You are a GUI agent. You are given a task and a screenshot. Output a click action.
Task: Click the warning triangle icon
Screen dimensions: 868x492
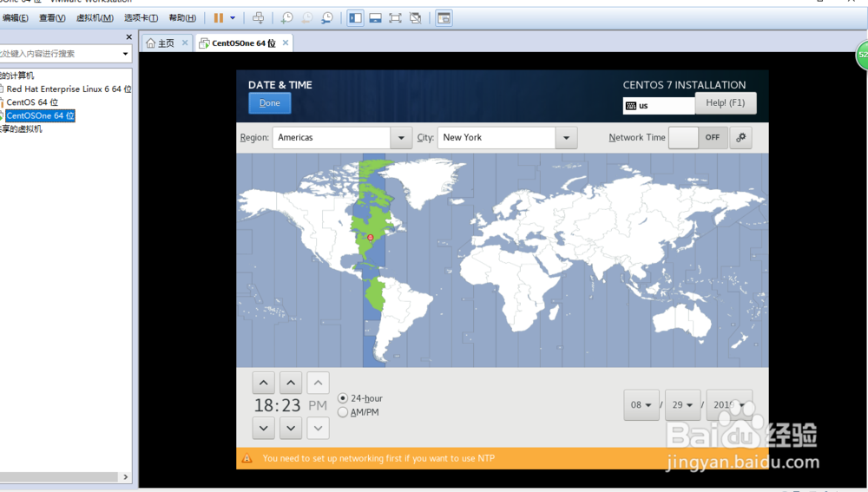tap(247, 458)
